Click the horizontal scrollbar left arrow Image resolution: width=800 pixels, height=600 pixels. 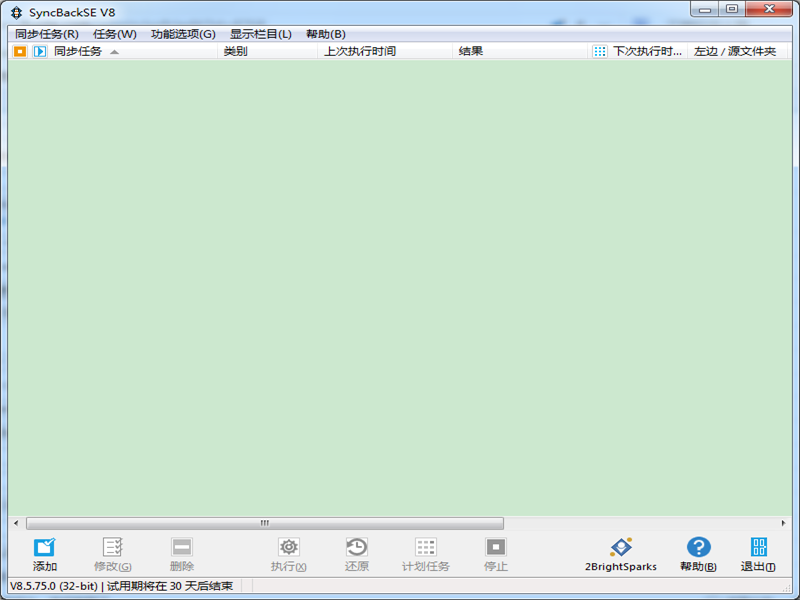coord(16,523)
